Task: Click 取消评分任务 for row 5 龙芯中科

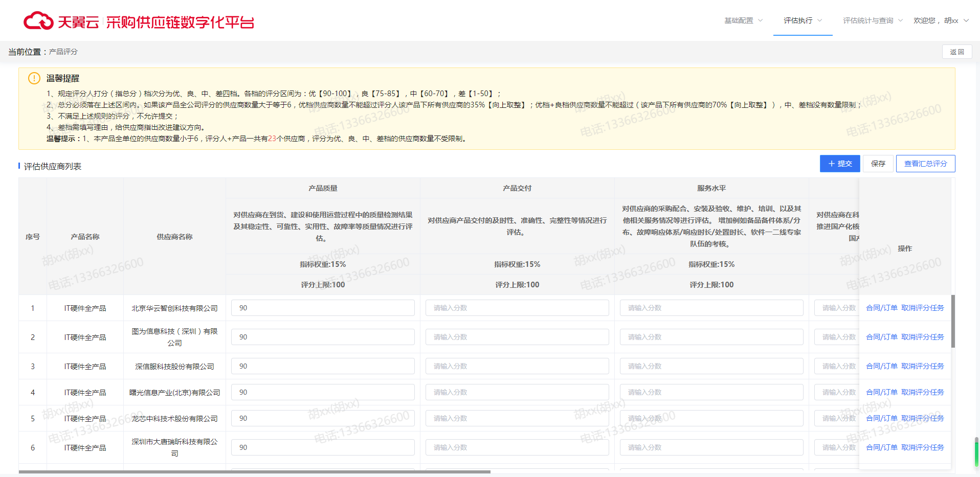Action: pos(923,418)
